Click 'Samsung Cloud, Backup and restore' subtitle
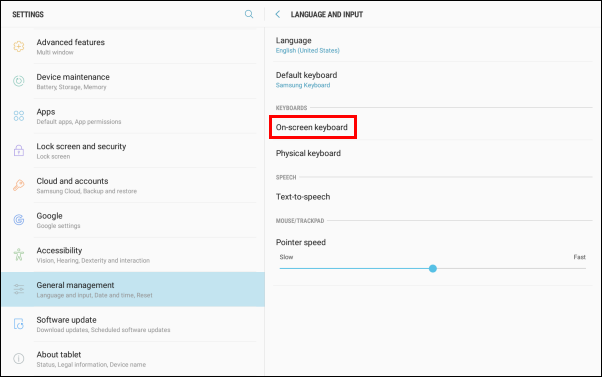 (87, 191)
